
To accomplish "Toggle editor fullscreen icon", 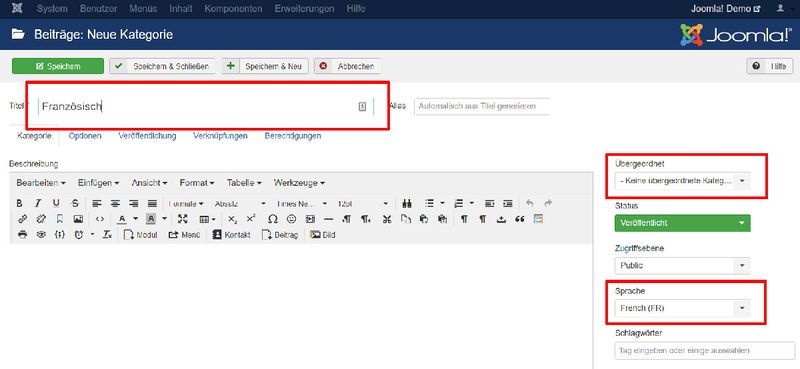I will pyautogui.click(x=182, y=219).
